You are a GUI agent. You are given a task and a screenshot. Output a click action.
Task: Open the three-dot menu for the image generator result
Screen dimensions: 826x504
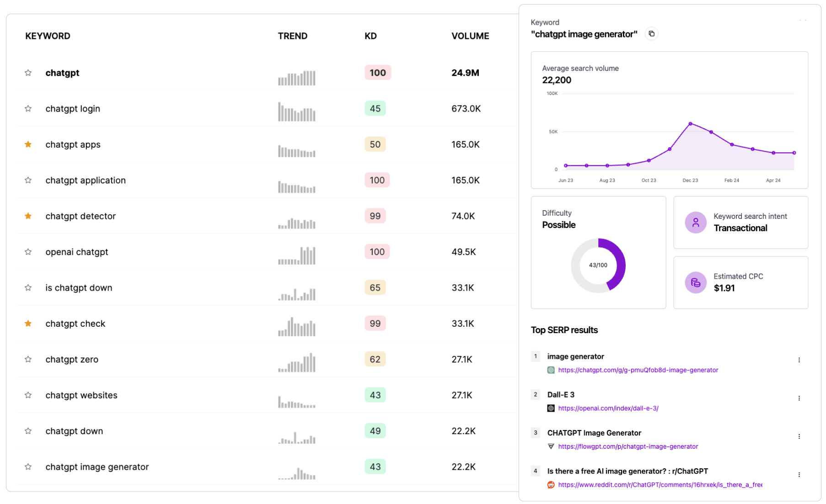(x=799, y=360)
